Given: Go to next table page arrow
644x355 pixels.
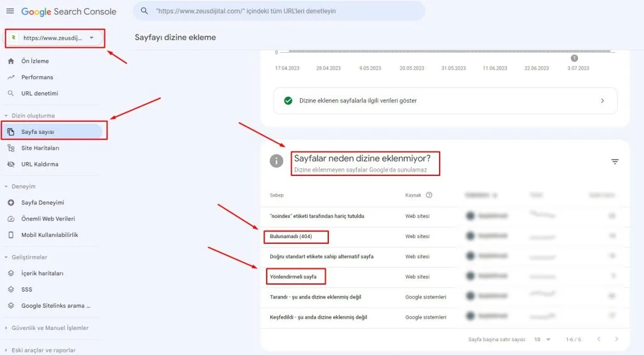Looking at the screenshot, I should point(616,339).
